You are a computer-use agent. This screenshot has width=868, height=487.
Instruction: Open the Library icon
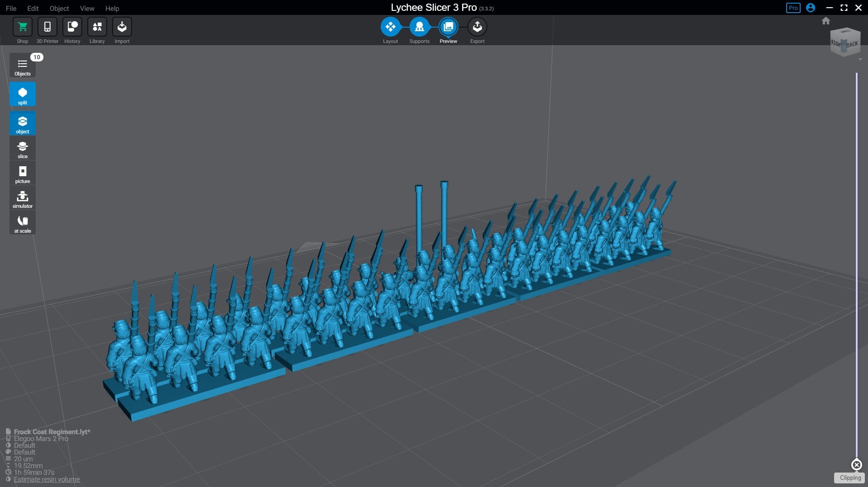[x=97, y=28]
